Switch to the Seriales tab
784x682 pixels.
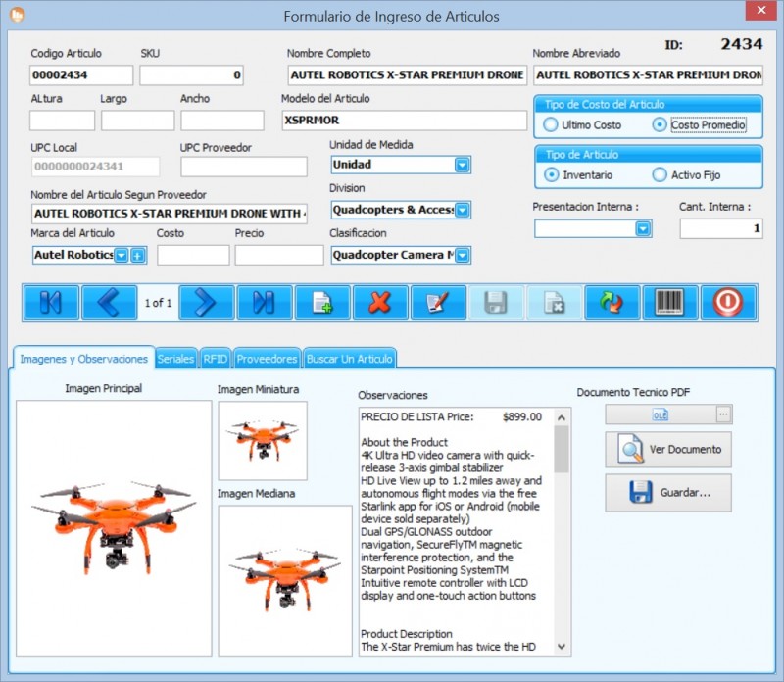175,359
